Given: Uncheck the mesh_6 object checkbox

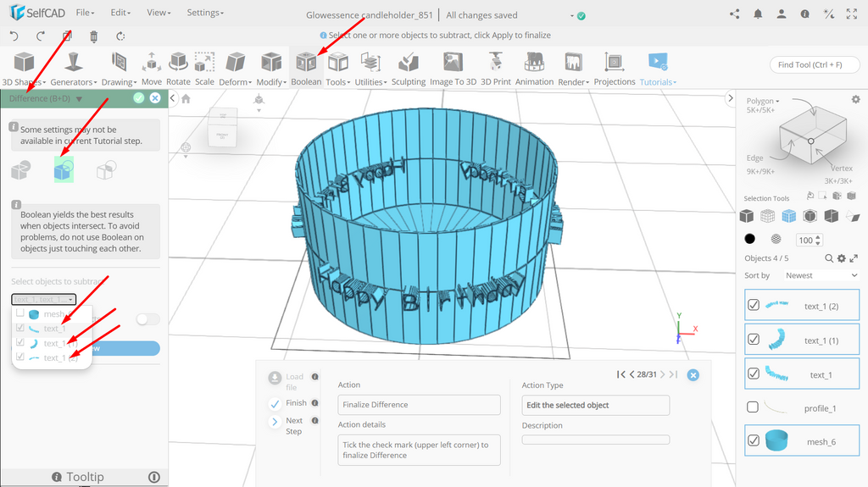Looking at the screenshot, I should 754,440.
